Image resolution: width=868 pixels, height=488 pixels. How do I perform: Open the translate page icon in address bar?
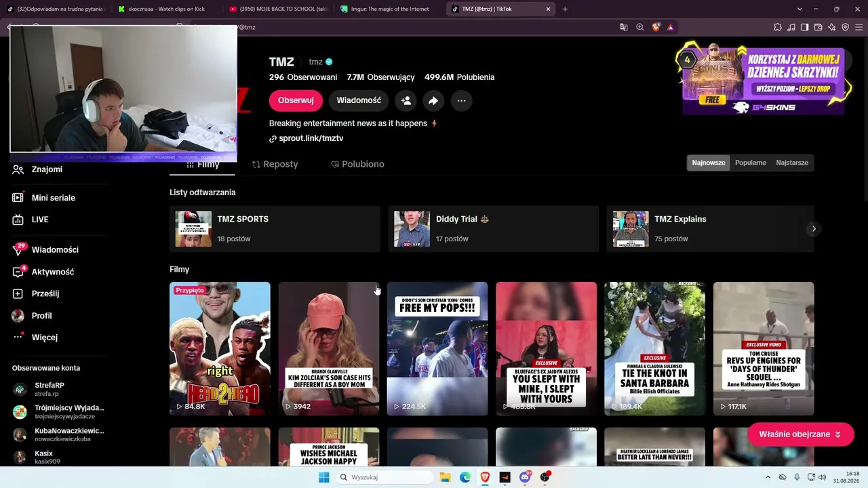[624, 27]
